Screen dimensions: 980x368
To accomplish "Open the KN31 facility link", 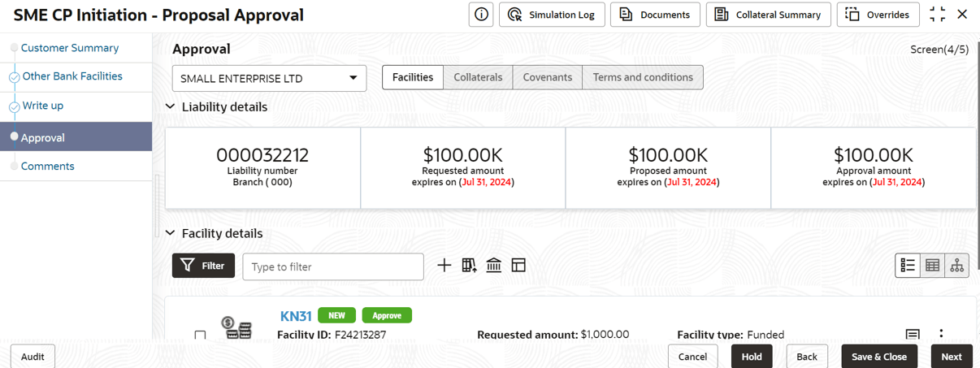I will 296,316.
